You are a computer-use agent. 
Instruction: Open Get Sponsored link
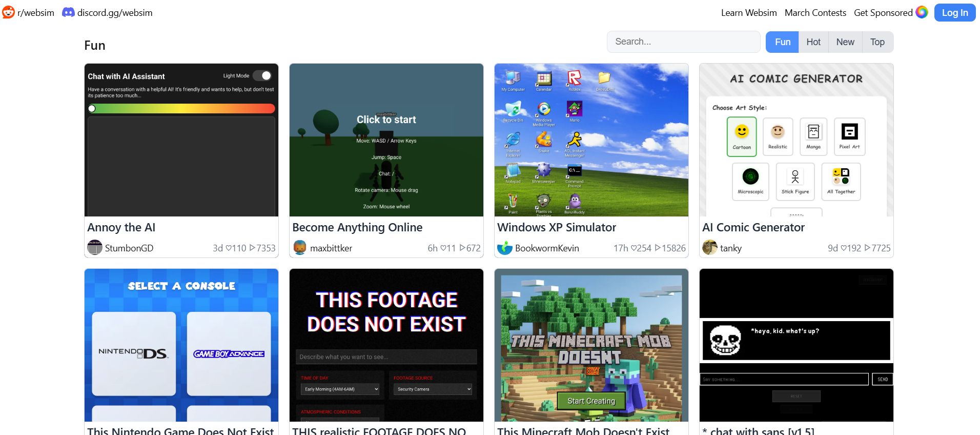click(883, 13)
